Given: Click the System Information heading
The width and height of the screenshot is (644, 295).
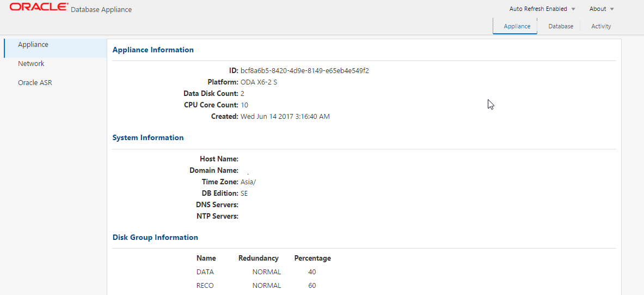Looking at the screenshot, I should point(148,137).
